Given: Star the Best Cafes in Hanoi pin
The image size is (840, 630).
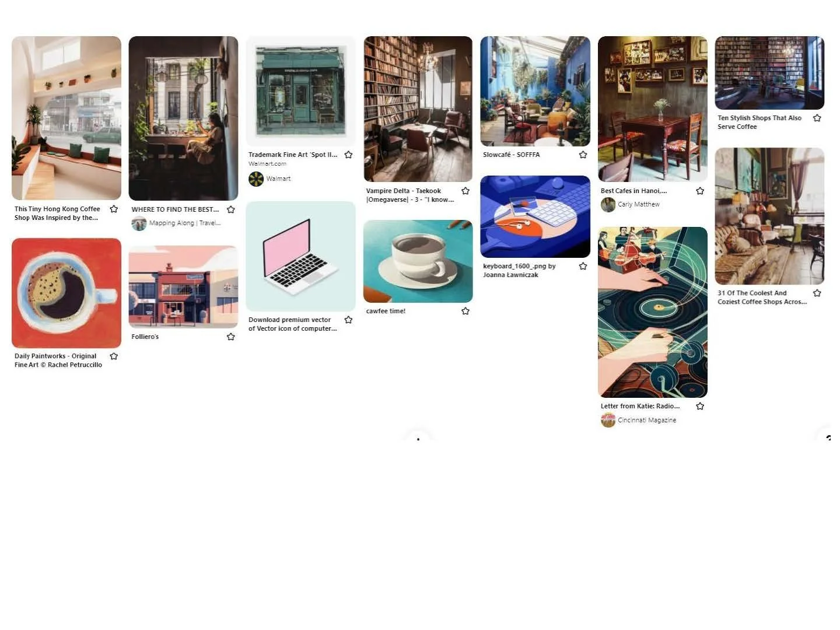Looking at the screenshot, I should 700,191.
